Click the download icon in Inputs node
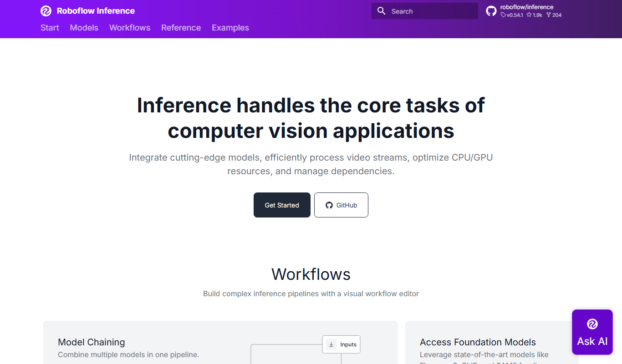The width and height of the screenshot is (622, 364). coord(331,344)
